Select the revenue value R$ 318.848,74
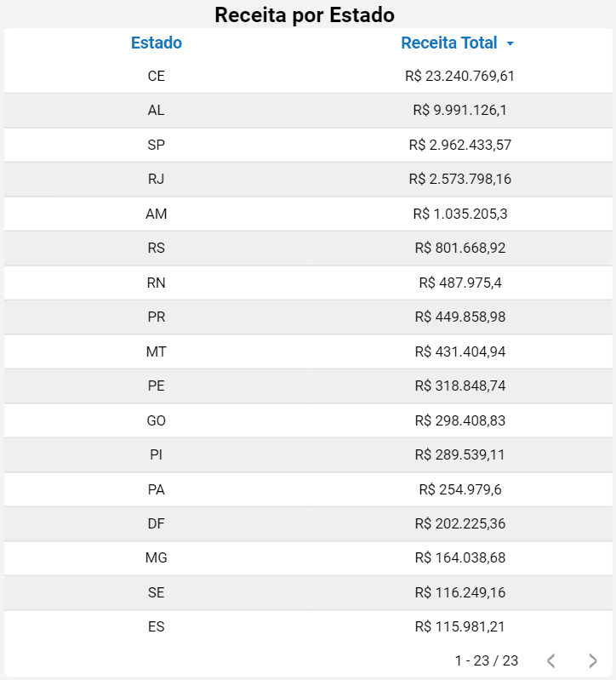616x680 pixels. (460, 386)
